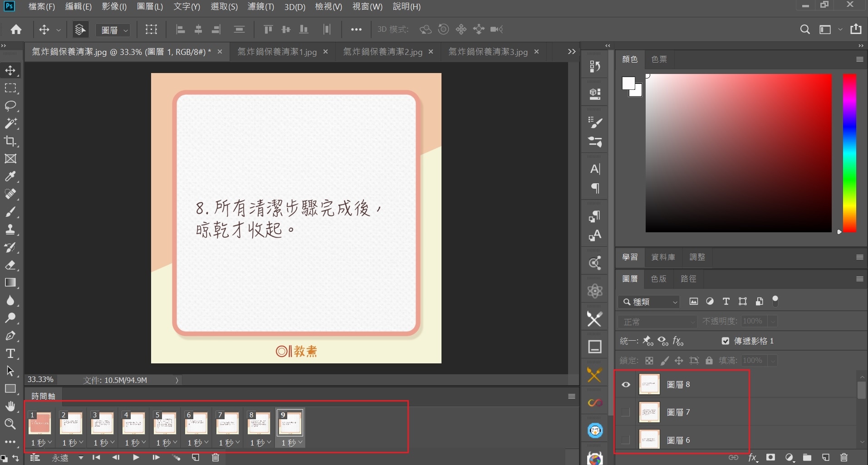The height and width of the screenshot is (465, 868).
Task: Open the 種類 layer filter dropdown
Action: point(649,302)
